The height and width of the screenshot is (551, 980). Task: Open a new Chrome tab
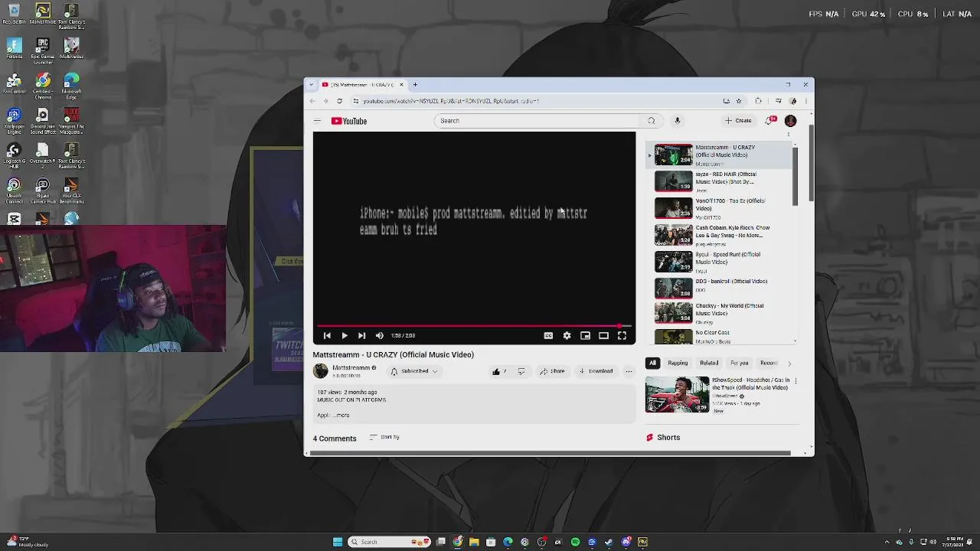(415, 85)
